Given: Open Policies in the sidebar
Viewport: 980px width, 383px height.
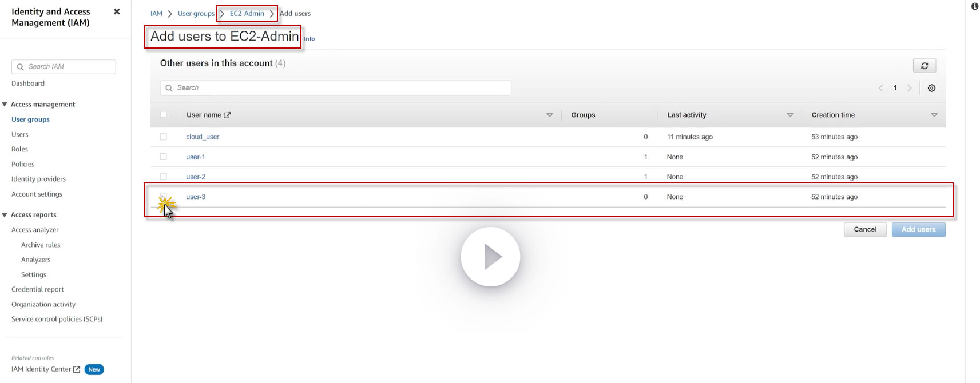Looking at the screenshot, I should [23, 164].
